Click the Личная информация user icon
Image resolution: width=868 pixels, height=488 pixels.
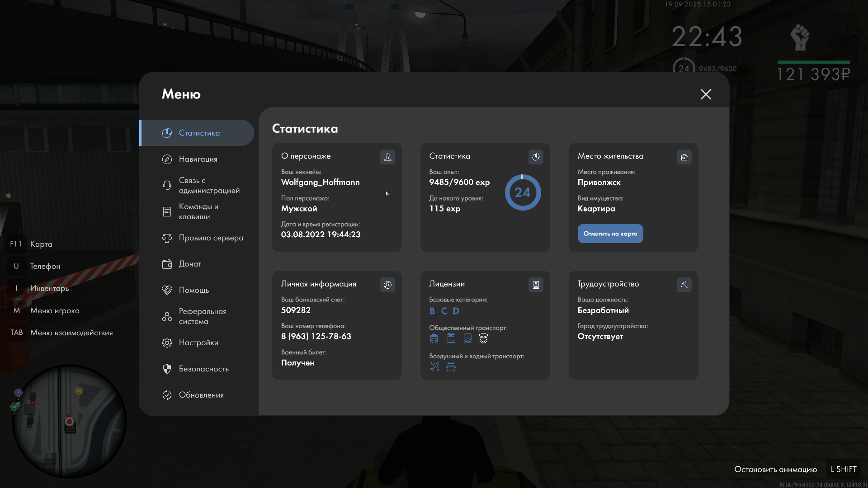387,285
